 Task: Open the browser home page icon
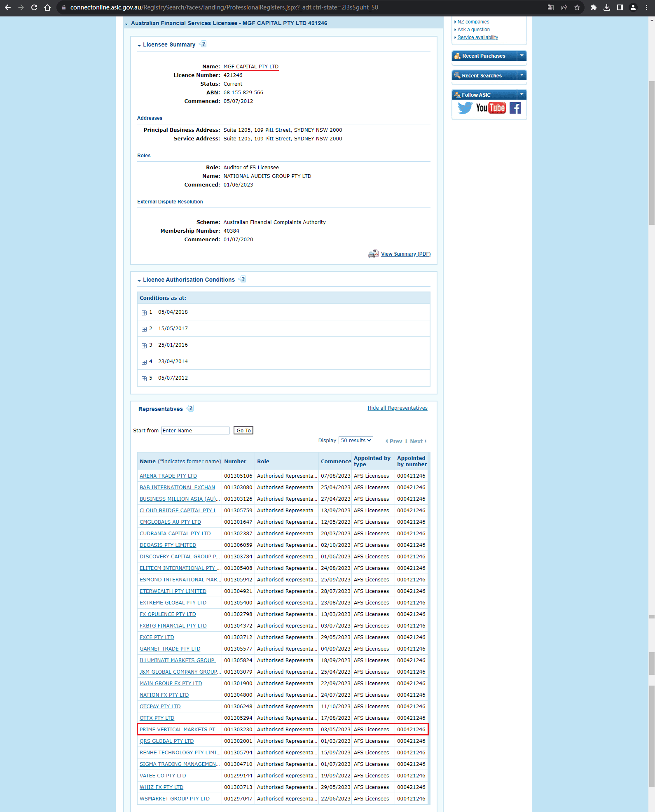coord(47,7)
